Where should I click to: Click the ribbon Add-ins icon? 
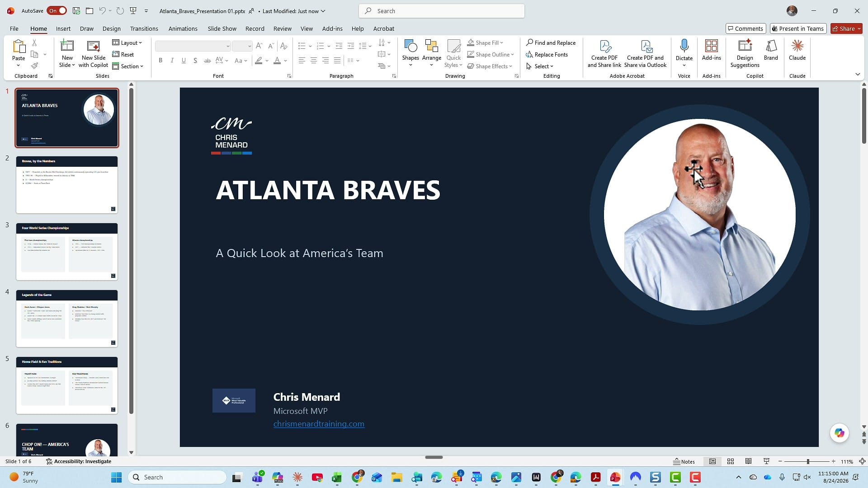711,46
